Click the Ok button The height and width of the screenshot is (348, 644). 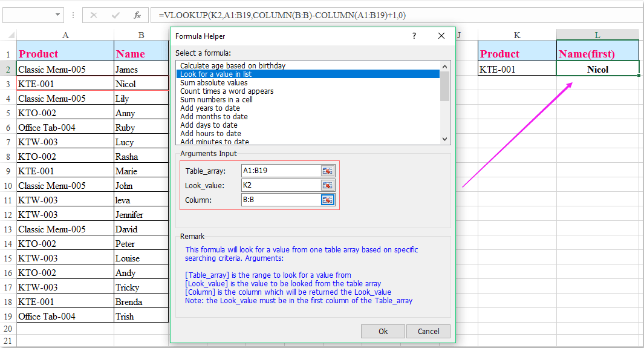point(383,331)
